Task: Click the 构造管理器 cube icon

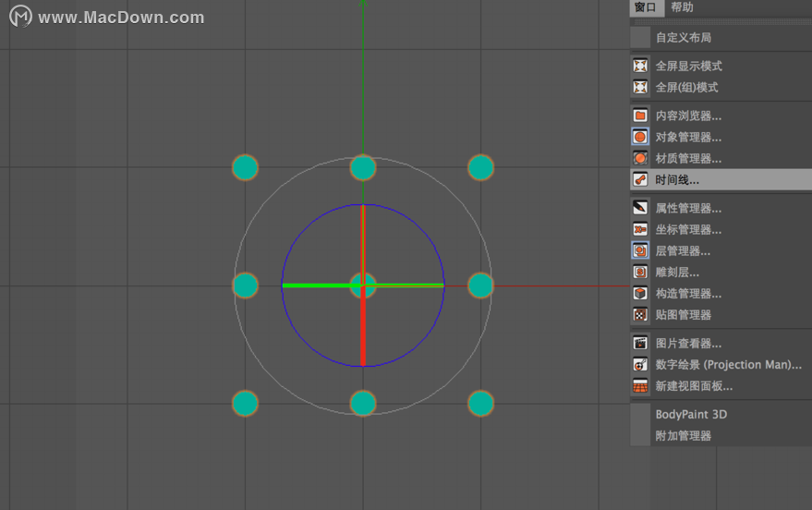Action: pos(640,294)
